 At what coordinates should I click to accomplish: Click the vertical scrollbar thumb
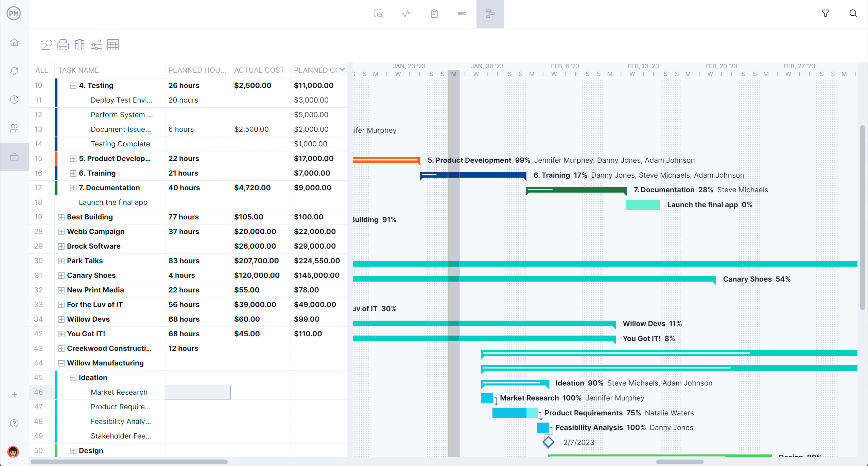click(x=862, y=217)
